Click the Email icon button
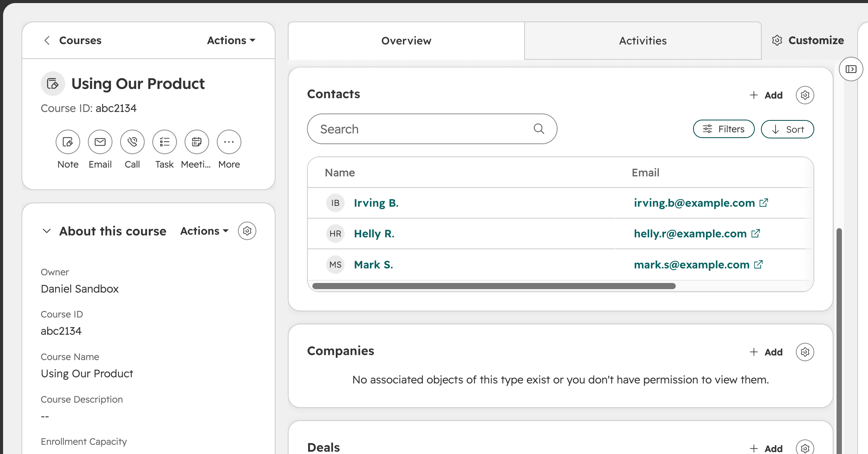868x454 pixels. [100, 142]
